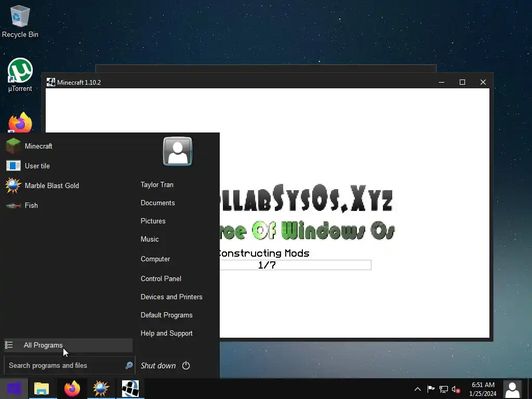532x399 pixels.
Task: Close the Minecraft 1.10.2 window
Action: [483, 82]
